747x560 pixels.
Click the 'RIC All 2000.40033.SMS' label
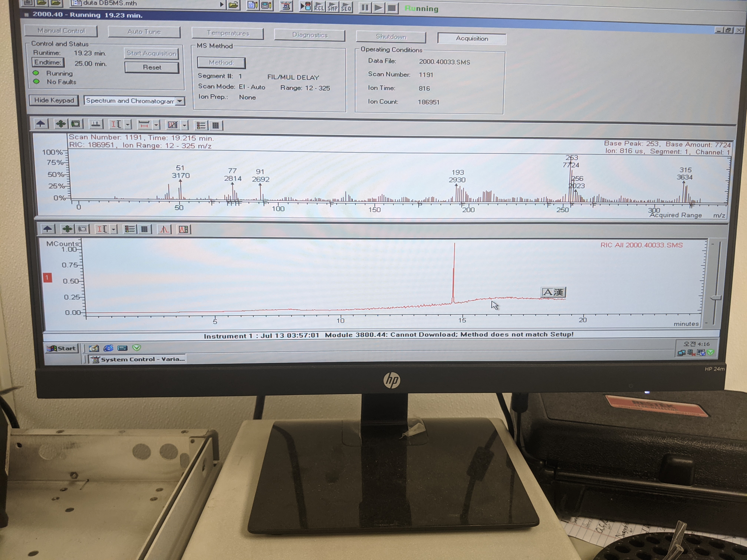tap(641, 245)
